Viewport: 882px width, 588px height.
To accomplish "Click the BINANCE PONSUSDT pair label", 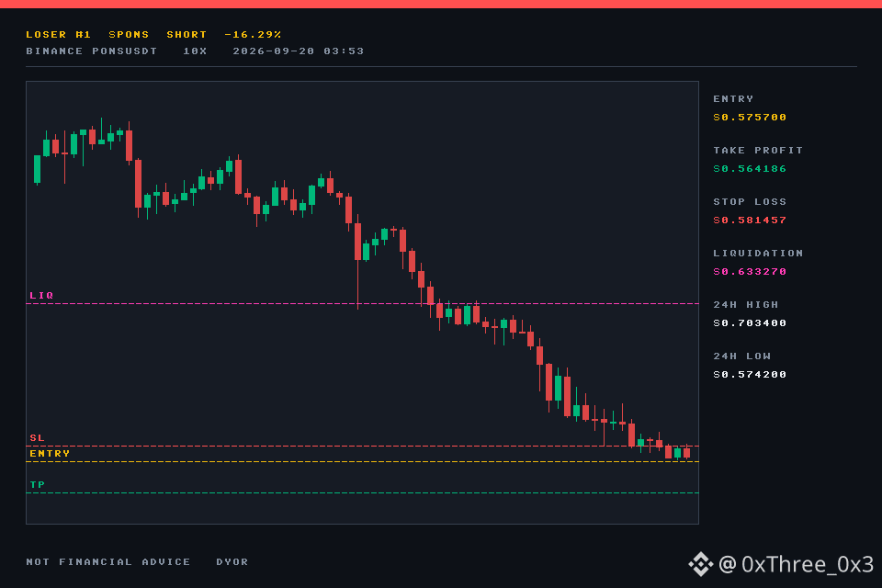I will (x=92, y=51).
